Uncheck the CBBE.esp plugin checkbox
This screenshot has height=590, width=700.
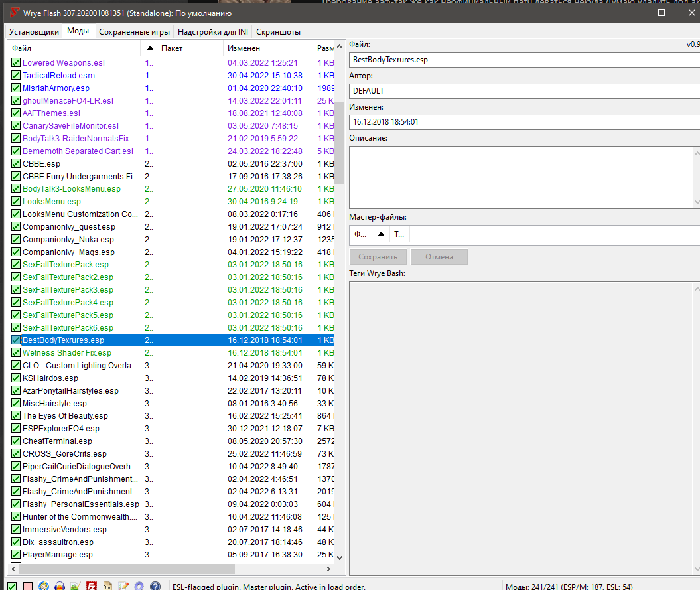click(17, 164)
